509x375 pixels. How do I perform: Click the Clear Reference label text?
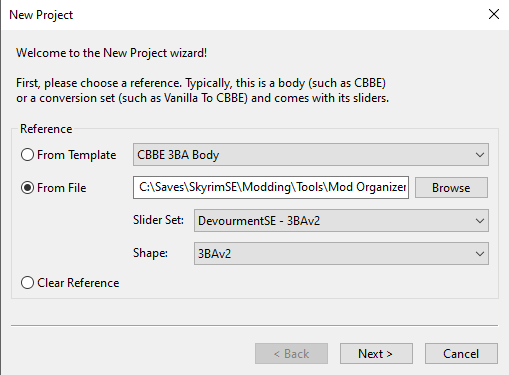(78, 283)
